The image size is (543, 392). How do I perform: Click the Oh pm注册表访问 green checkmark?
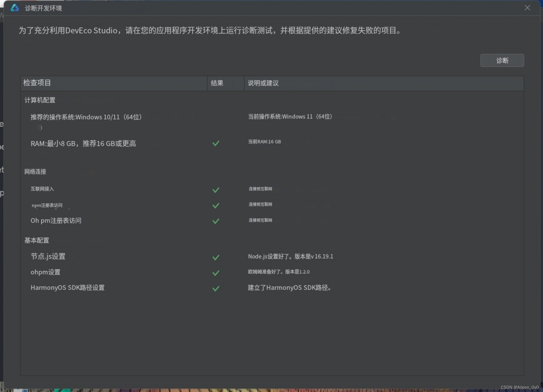tap(216, 221)
